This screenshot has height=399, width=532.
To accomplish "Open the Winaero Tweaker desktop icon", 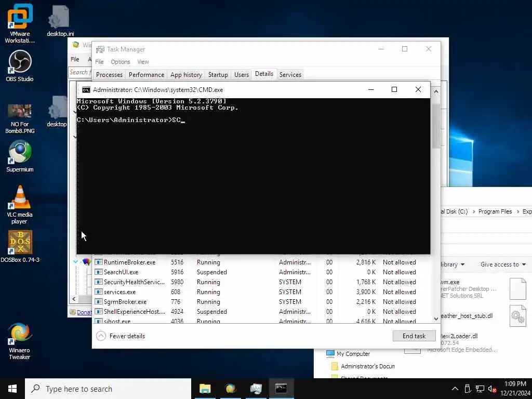I will (20, 341).
